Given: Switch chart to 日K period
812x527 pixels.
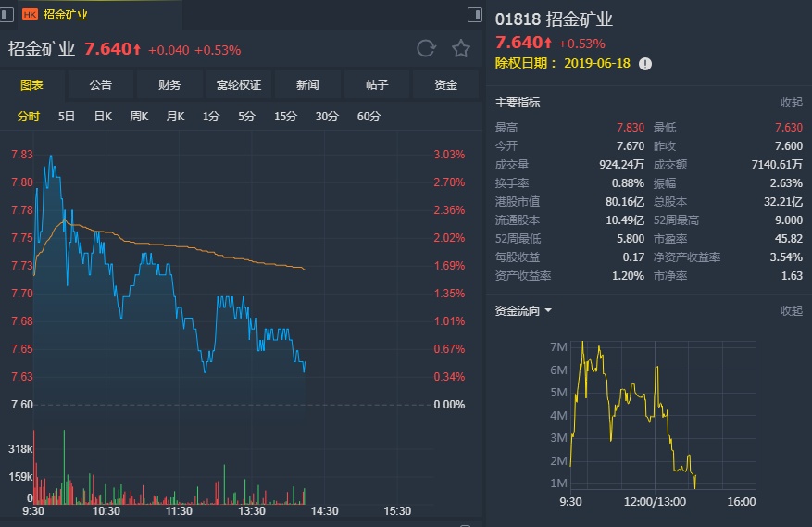Looking at the screenshot, I should [x=103, y=117].
